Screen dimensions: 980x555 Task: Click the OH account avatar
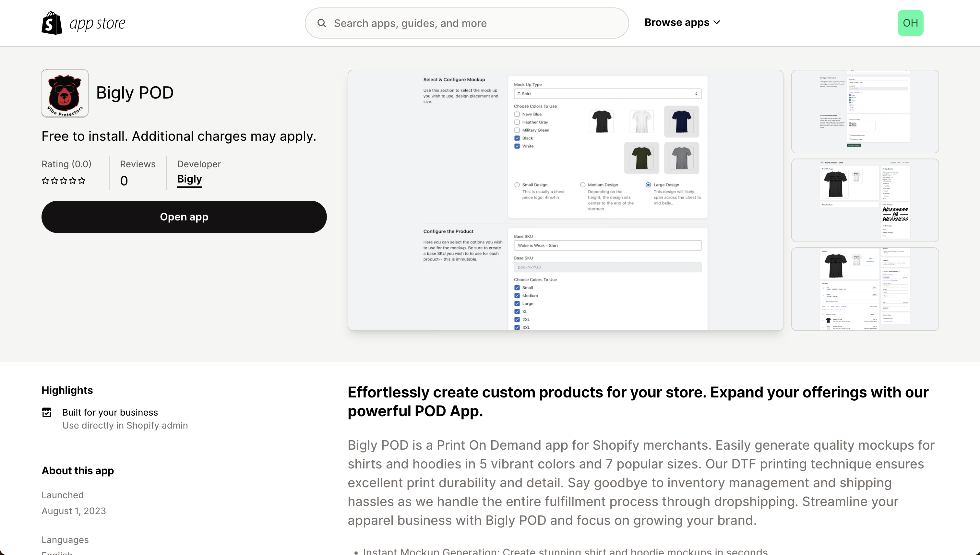(x=910, y=23)
